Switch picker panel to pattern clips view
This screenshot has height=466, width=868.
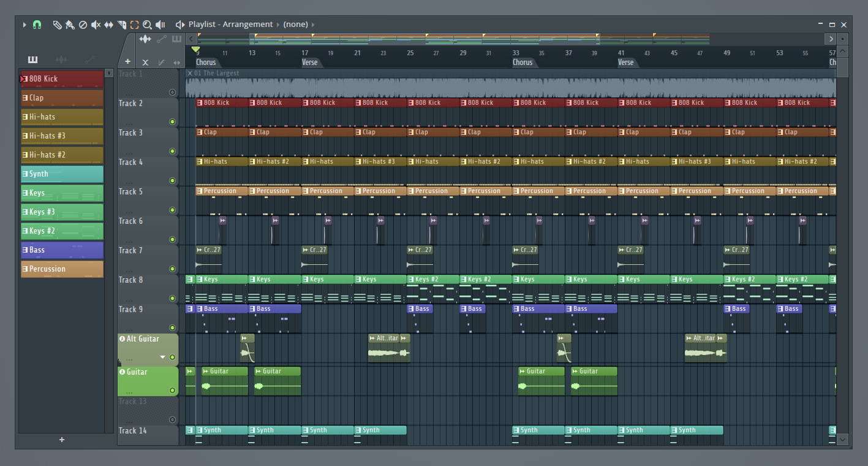point(32,59)
